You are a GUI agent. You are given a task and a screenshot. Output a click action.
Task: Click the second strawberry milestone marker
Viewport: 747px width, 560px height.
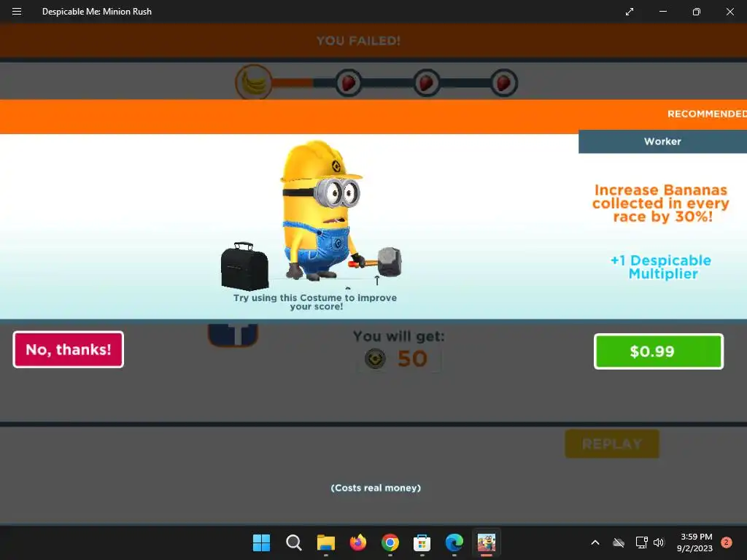click(x=426, y=82)
